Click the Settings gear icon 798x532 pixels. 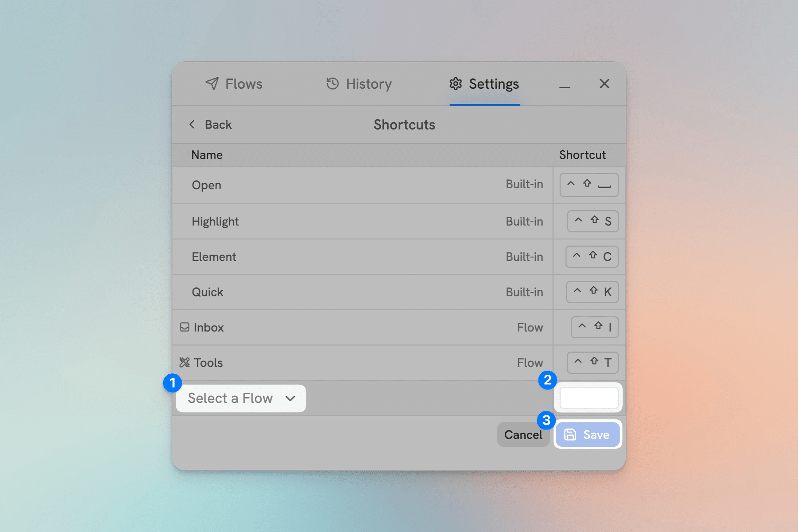[455, 84]
